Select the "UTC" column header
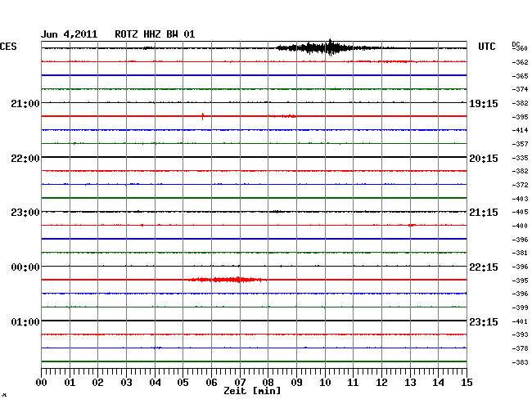The height and width of the screenshot is (404, 532). point(487,47)
